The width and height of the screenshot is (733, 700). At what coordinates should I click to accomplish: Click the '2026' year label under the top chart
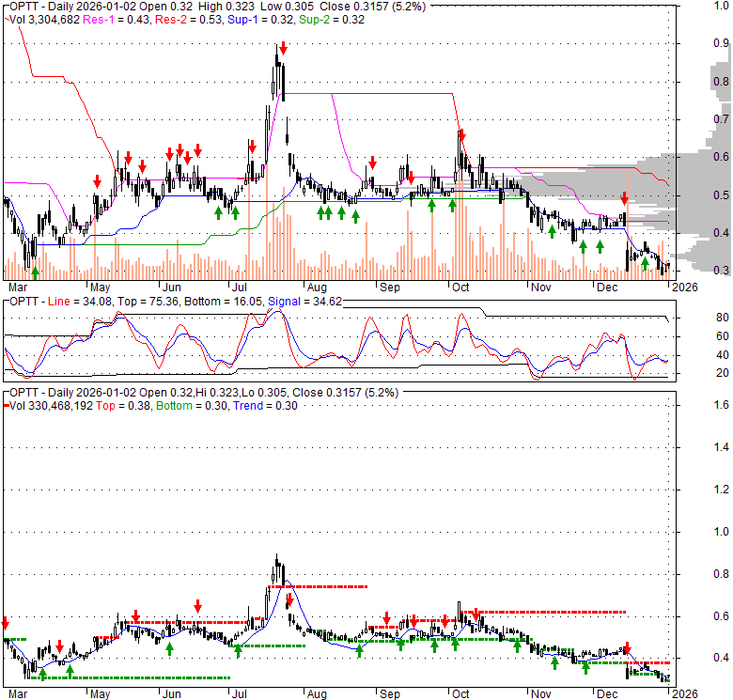click(685, 288)
